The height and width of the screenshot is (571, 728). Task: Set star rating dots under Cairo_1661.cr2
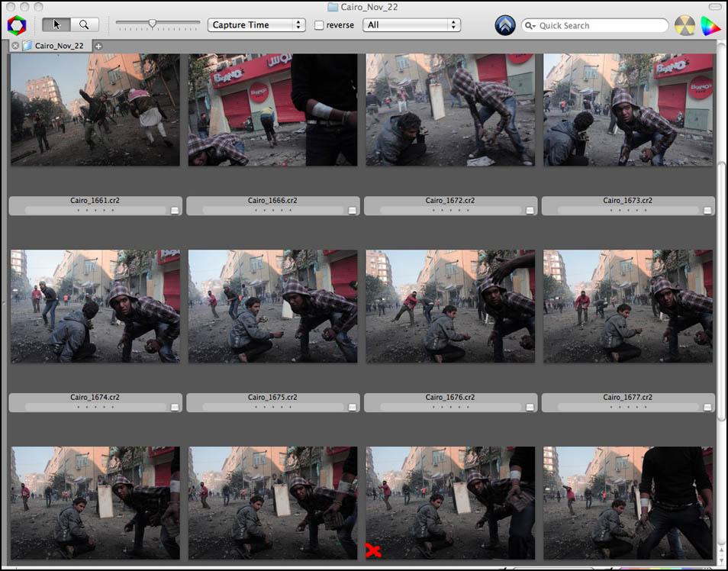95,211
